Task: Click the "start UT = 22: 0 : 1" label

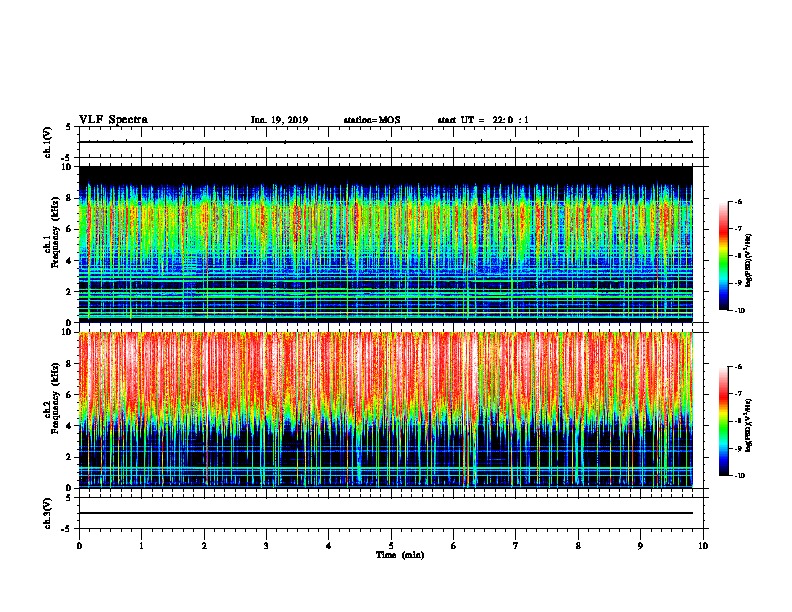Action: [483, 120]
